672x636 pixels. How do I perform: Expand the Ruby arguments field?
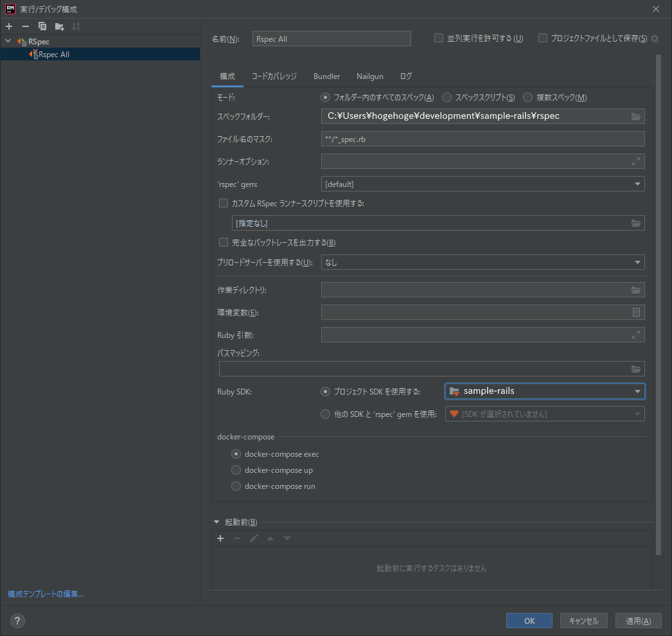[636, 335]
